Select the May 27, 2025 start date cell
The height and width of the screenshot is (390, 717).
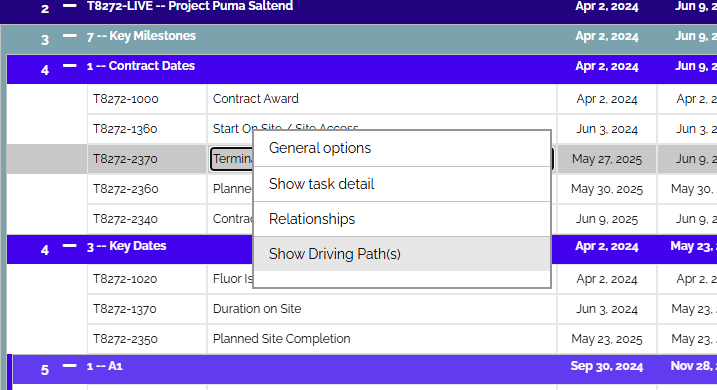[607, 159]
